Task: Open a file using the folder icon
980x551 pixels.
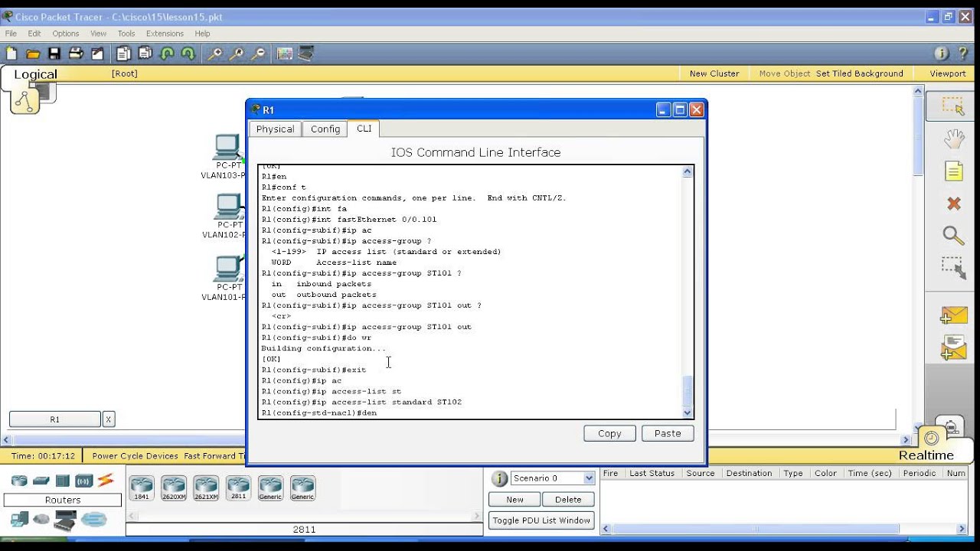Action: (x=33, y=54)
